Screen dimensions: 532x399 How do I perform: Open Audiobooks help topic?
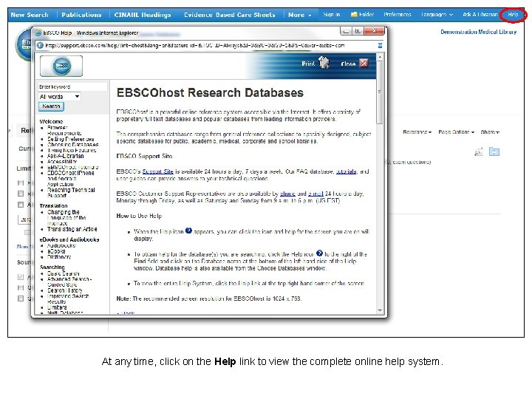[61, 245]
